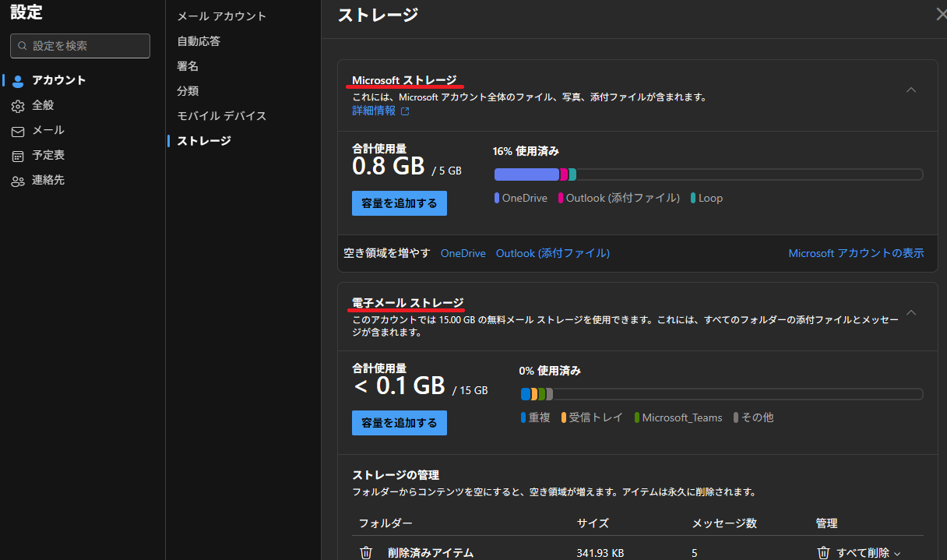Click the account person icon
Viewport: 947px width, 560px height.
click(x=18, y=80)
